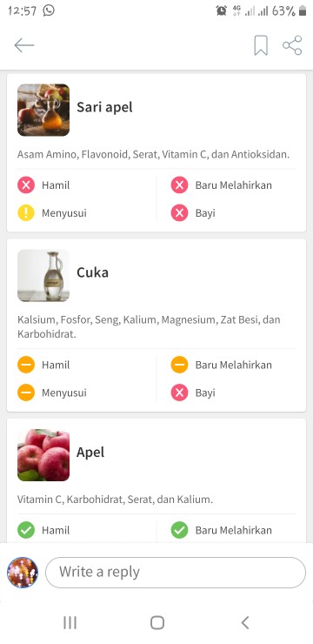Viewport: 313px width, 644px height.
Task: Tap orange minus icon beside Hamil under Cuka
Action: point(26,365)
